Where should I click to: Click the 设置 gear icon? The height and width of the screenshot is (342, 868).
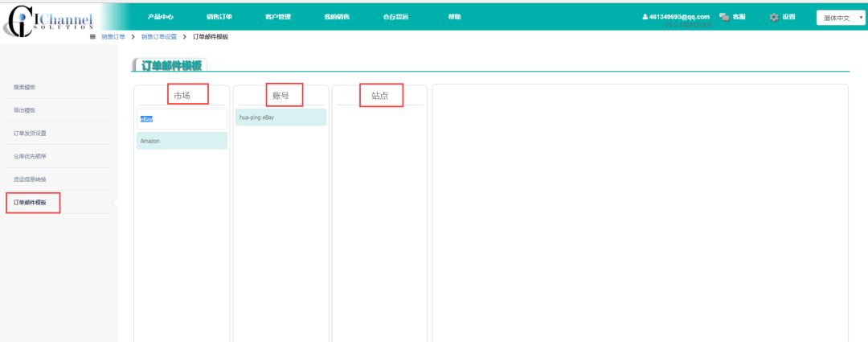coord(774,17)
